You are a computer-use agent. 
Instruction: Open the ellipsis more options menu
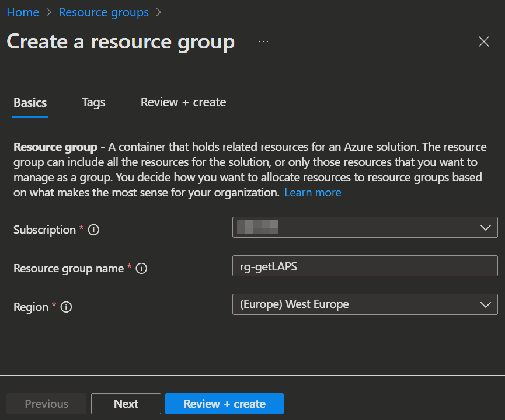[263, 41]
